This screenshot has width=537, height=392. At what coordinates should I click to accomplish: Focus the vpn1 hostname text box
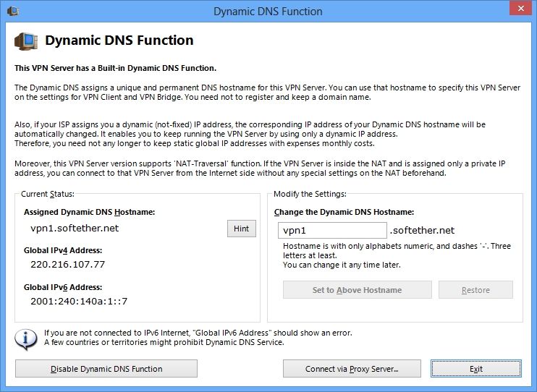332,231
